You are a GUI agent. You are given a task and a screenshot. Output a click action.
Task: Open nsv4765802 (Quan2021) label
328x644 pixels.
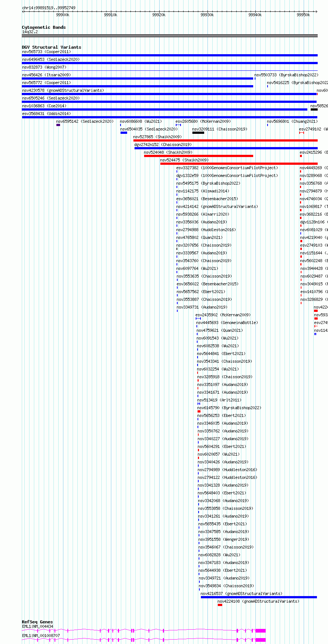click(x=200, y=238)
